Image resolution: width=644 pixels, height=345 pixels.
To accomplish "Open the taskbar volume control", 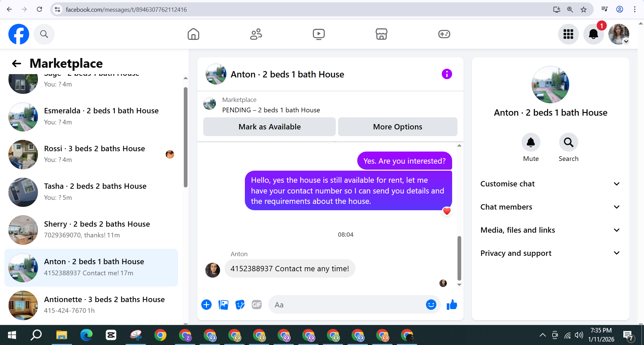I will [579, 335].
